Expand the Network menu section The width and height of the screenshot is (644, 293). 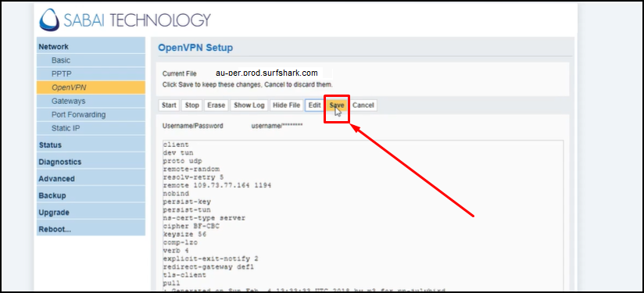(x=91, y=47)
